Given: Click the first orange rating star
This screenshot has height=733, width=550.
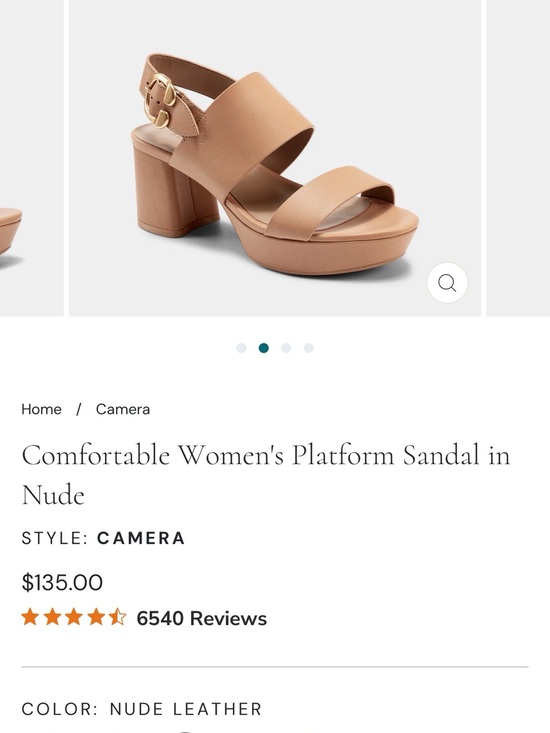Looking at the screenshot, I should click(30, 617).
